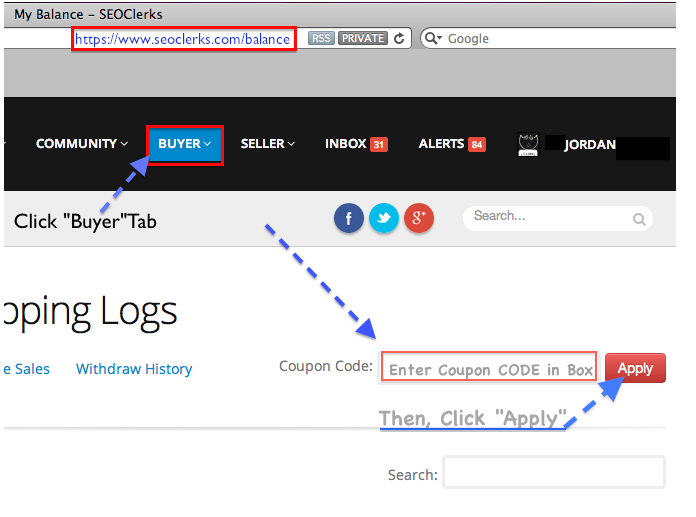The image size is (696, 517).
Task: Click the Google Plus social icon
Action: pyautogui.click(x=419, y=219)
